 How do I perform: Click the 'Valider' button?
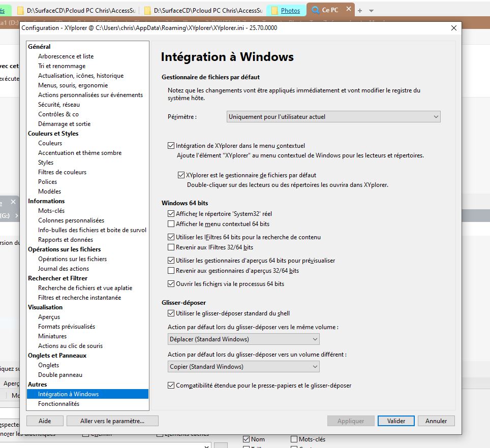(x=395, y=421)
